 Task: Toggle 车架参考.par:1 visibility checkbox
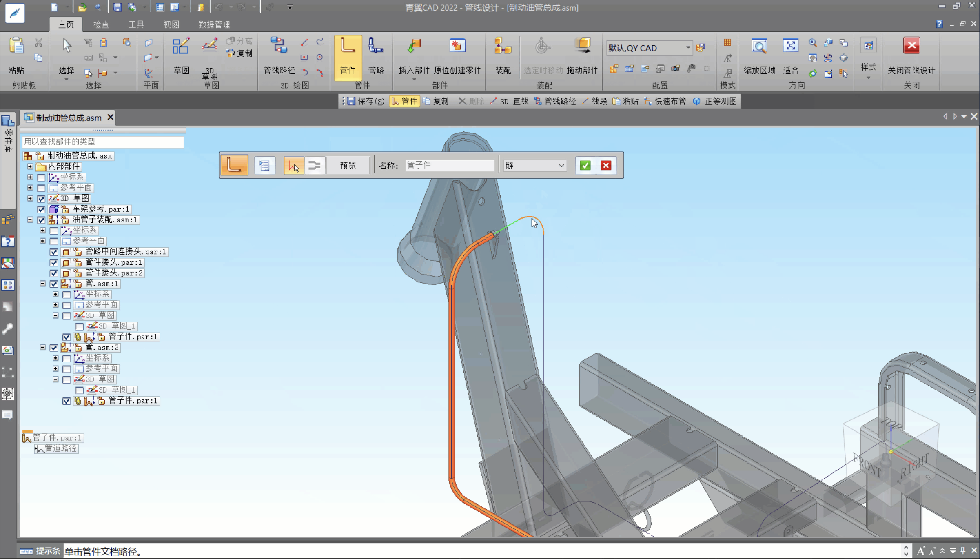[41, 209]
